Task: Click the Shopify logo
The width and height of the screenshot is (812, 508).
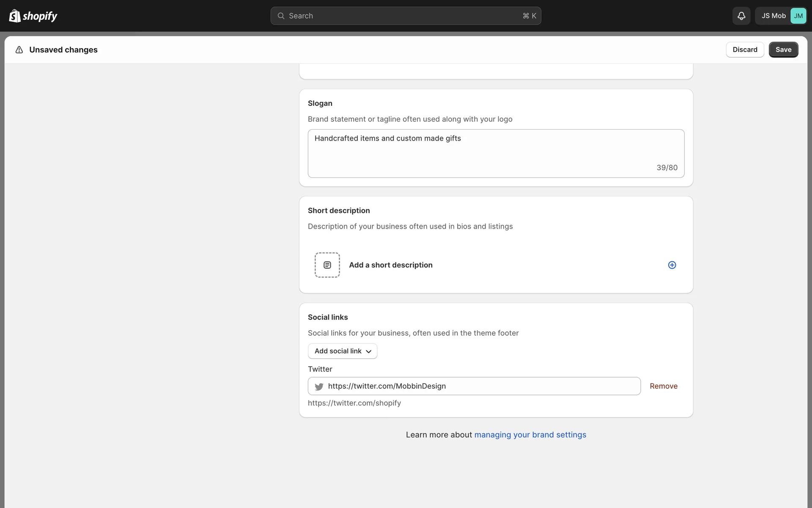Action: pos(33,16)
